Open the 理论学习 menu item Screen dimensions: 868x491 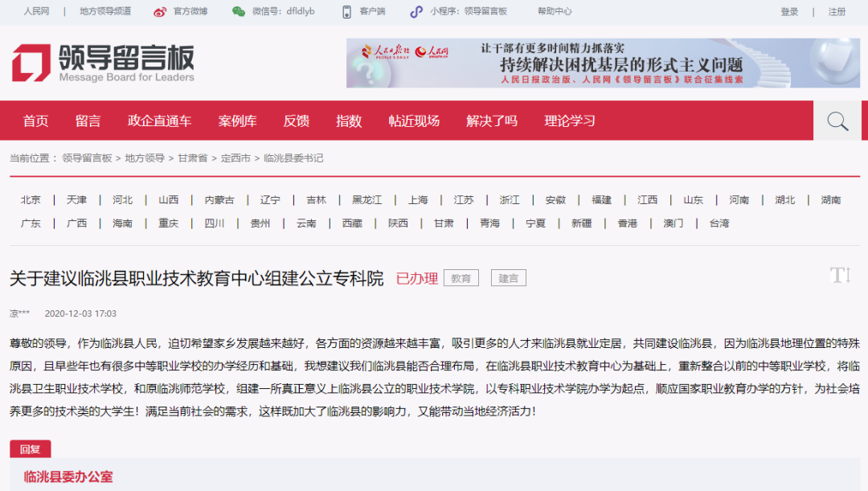570,121
